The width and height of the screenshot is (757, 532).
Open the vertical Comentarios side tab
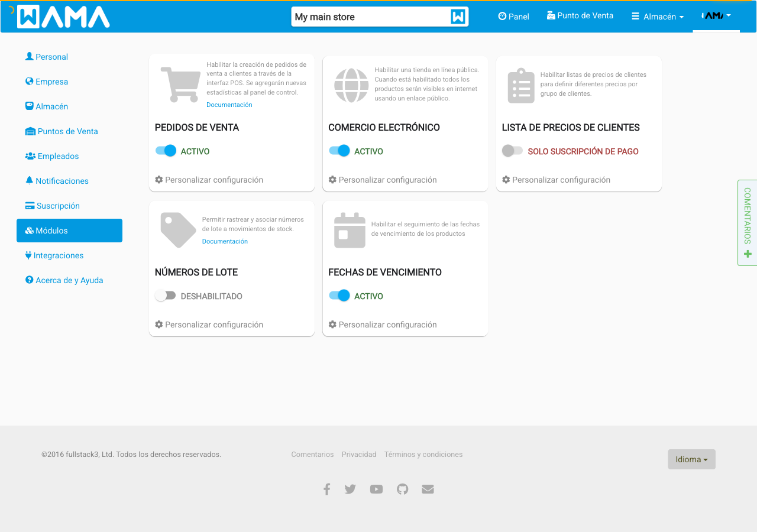tap(748, 223)
